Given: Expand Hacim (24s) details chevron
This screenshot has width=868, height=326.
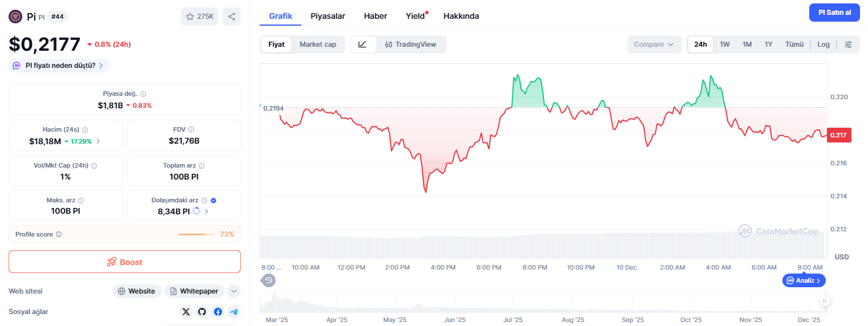Looking at the screenshot, I should [98, 141].
